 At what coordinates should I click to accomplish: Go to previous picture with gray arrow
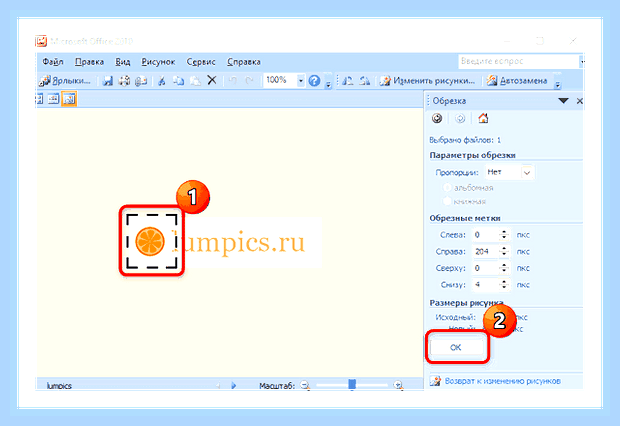click(218, 385)
